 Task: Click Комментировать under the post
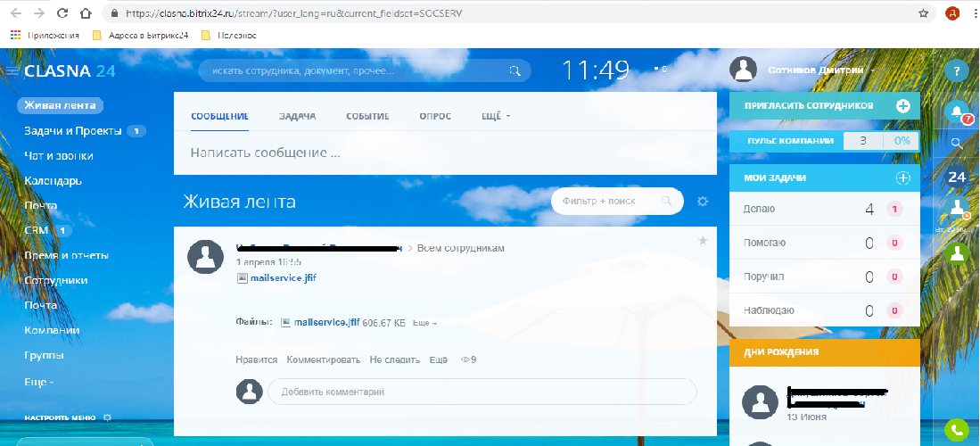324,359
